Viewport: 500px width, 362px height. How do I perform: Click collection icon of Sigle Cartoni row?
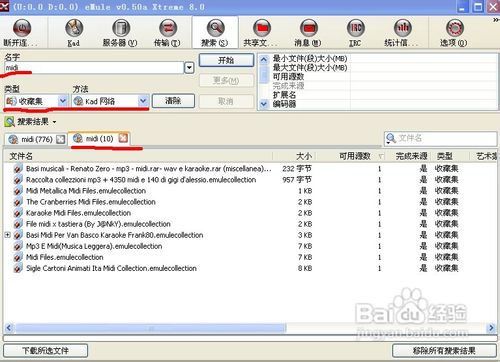(x=18, y=268)
